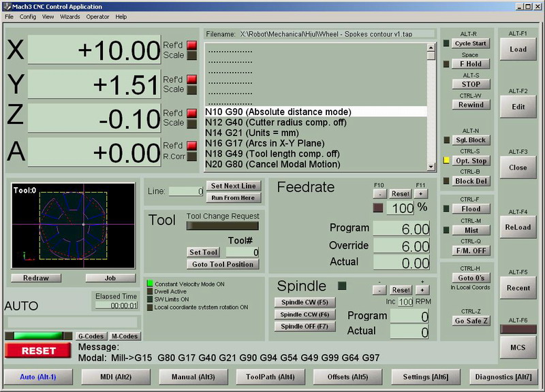545x392 pixels.
Task: Click the MCS button
Action: pos(518,348)
